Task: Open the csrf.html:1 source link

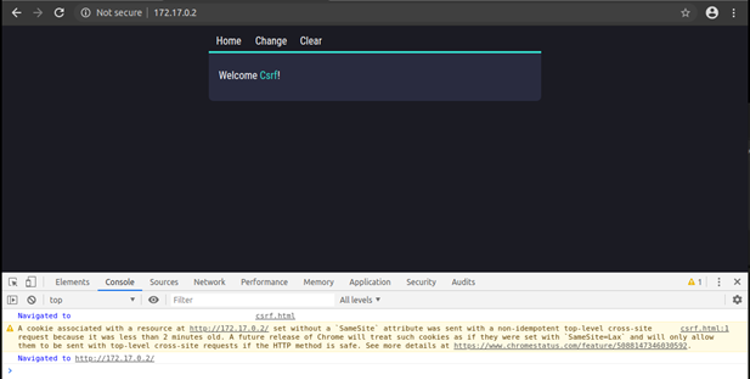Action: pos(705,328)
